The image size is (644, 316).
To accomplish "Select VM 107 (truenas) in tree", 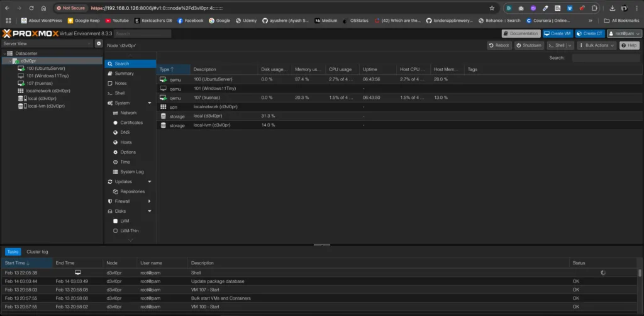I will [40, 83].
